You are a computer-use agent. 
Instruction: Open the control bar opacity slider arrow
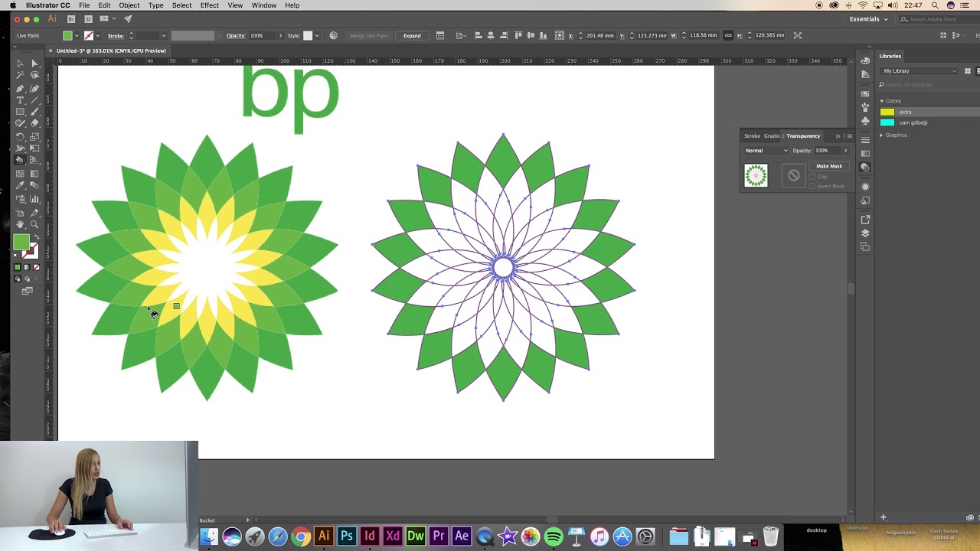point(280,35)
